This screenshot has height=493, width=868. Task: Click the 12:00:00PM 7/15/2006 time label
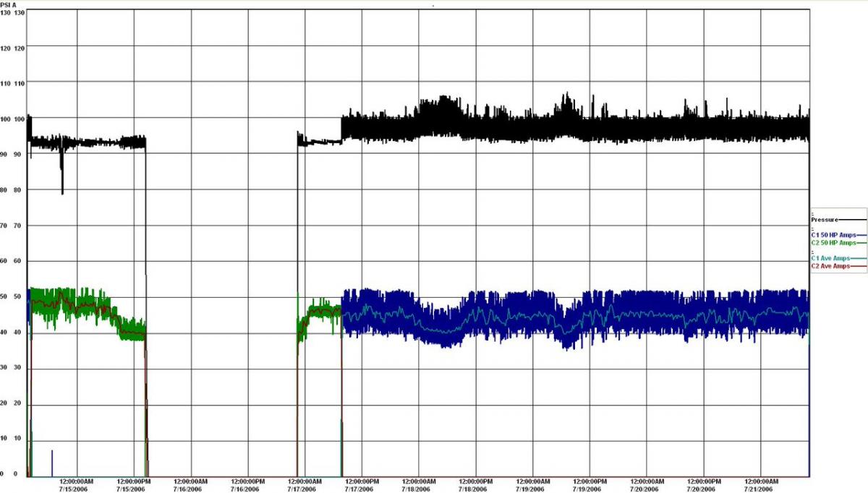coord(134,485)
